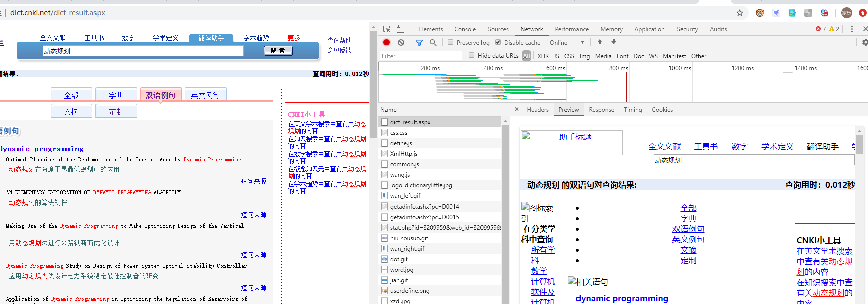868x304 pixels.
Task: Select All request type filter
Action: (526, 56)
